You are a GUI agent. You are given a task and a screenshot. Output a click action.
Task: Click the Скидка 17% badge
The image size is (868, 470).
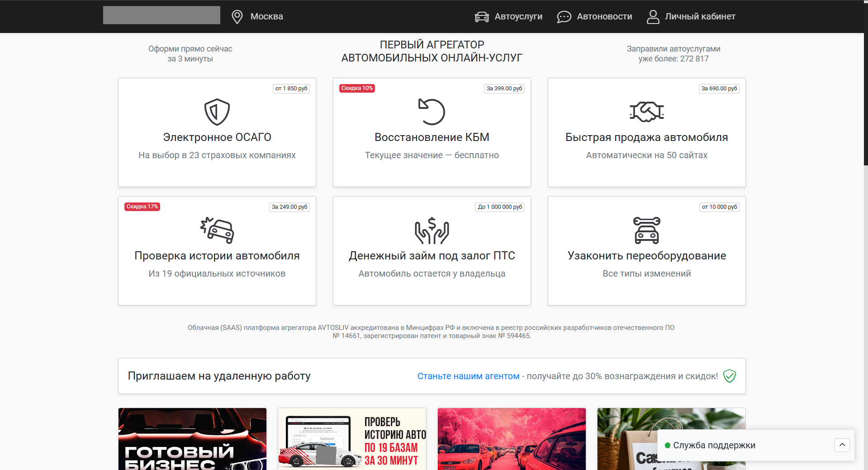coord(142,207)
